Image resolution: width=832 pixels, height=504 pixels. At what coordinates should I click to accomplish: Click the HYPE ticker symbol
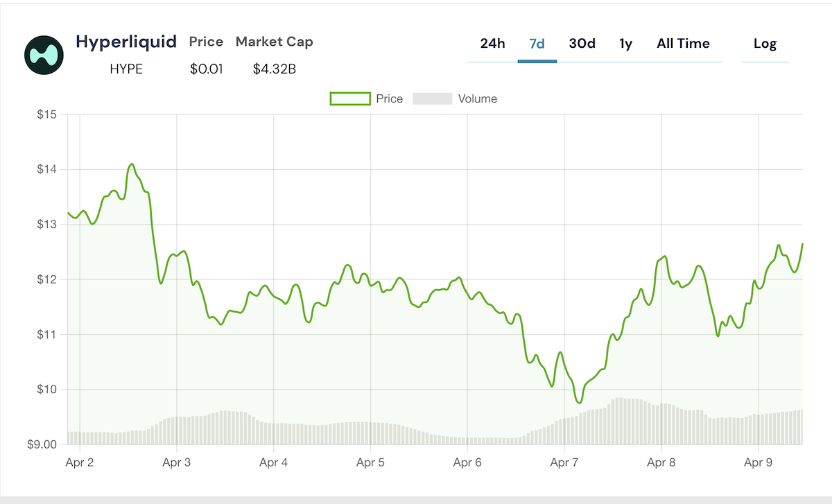click(x=126, y=69)
